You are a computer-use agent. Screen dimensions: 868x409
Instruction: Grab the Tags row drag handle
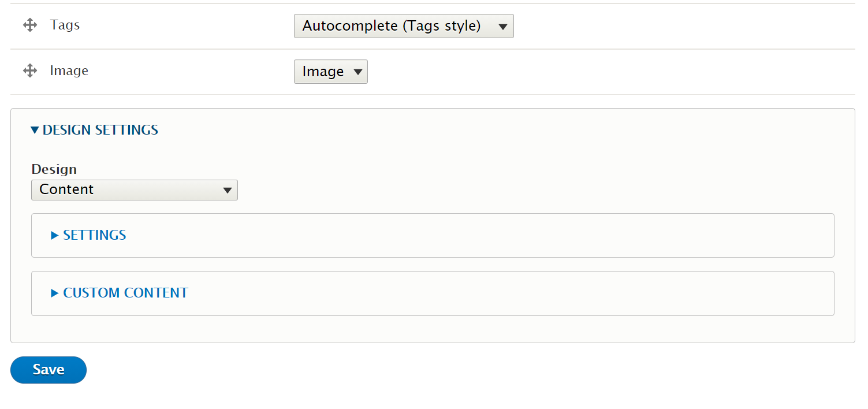coord(30,25)
